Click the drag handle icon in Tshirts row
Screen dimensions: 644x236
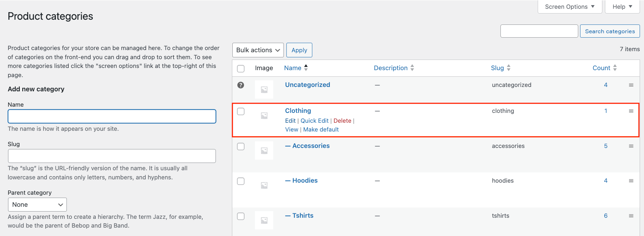tap(631, 216)
